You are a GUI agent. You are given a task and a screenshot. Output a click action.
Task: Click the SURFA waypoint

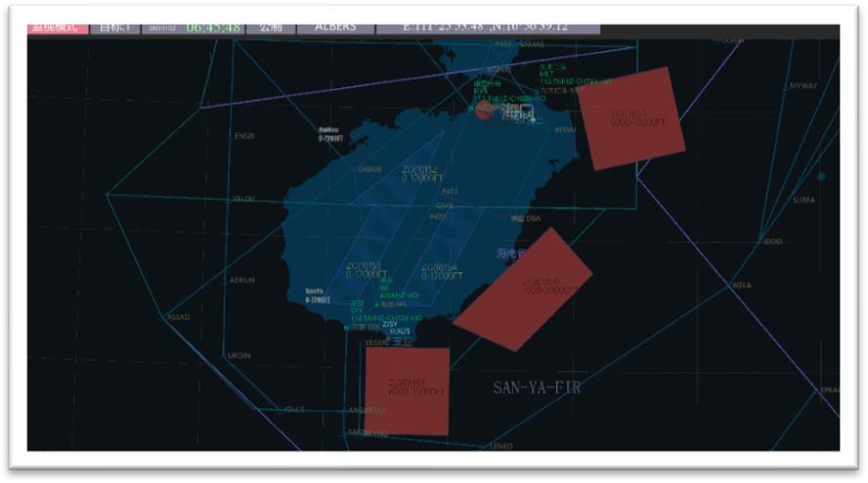point(803,200)
